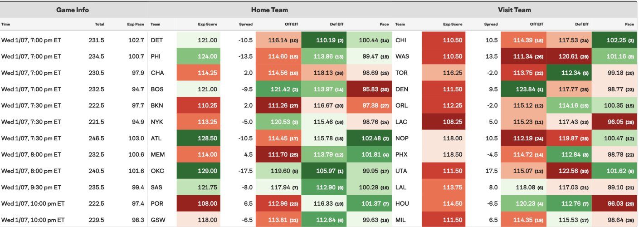Click Home Team Off Eff column header
Image resolution: width=644 pixels, height=227 pixels.
(x=292, y=24)
